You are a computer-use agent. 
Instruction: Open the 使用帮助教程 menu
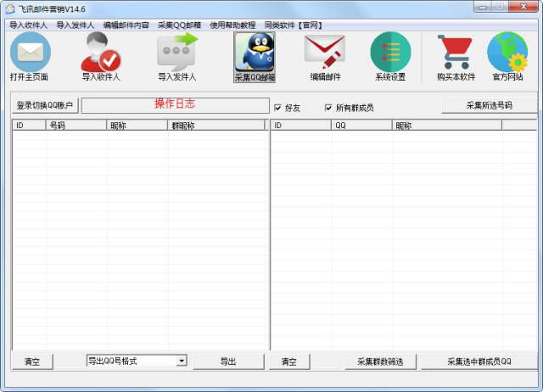click(x=232, y=25)
